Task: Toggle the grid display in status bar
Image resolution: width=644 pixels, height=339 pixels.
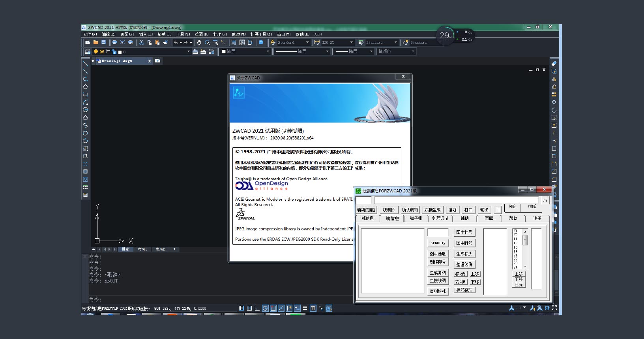Action: pos(249,308)
